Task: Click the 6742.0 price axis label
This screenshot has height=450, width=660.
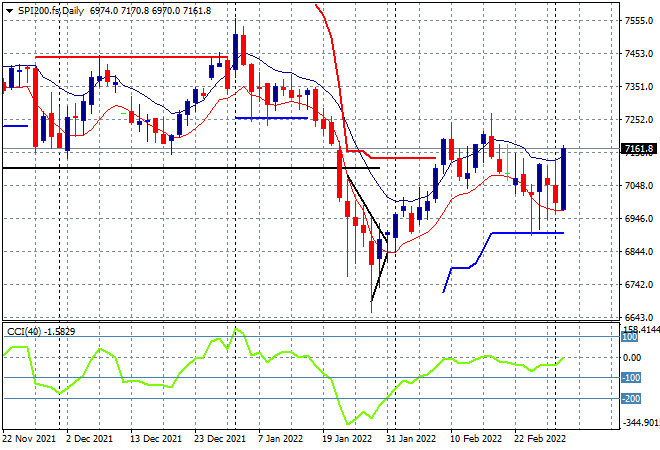Action: (639, 285)
